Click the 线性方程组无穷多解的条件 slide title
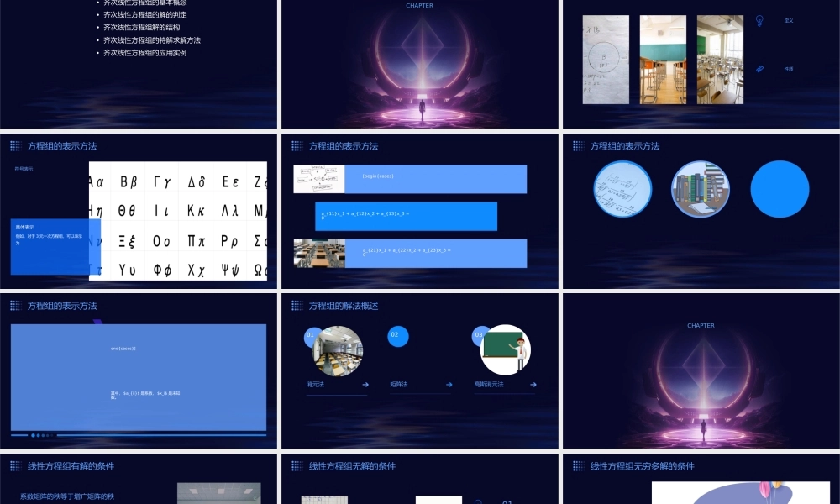The height and width of the screenshot is (504, 840). point(642,466)
